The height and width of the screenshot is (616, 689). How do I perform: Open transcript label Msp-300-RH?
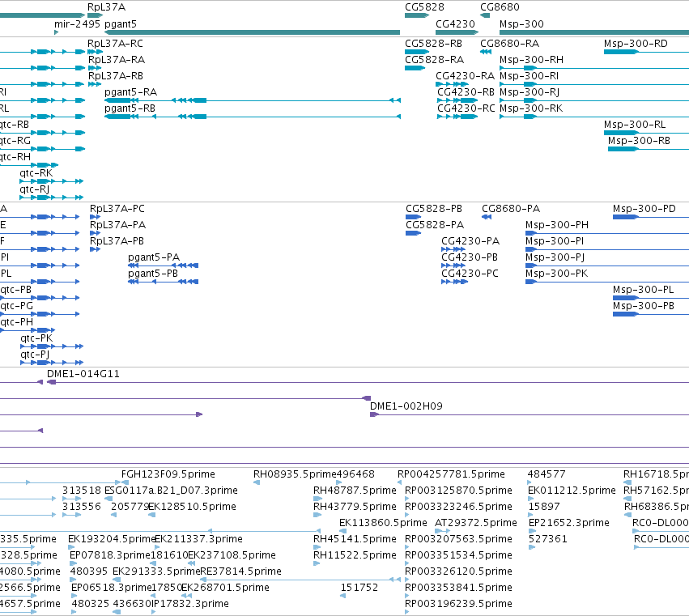pos(532,60)
